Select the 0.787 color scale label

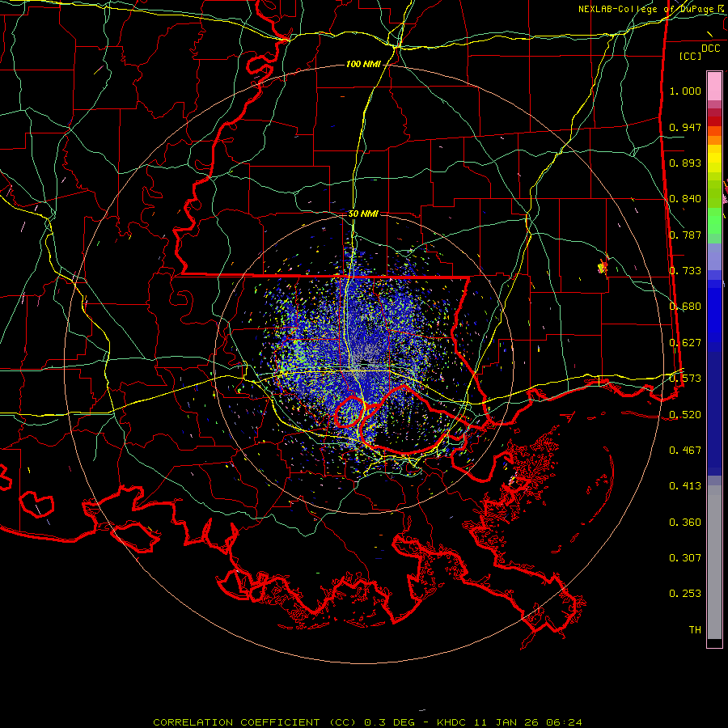point(685,235)
